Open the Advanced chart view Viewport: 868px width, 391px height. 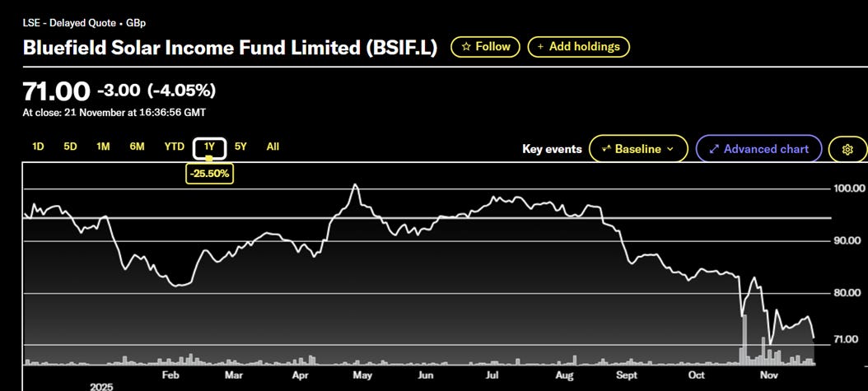(x=758, y=149)
